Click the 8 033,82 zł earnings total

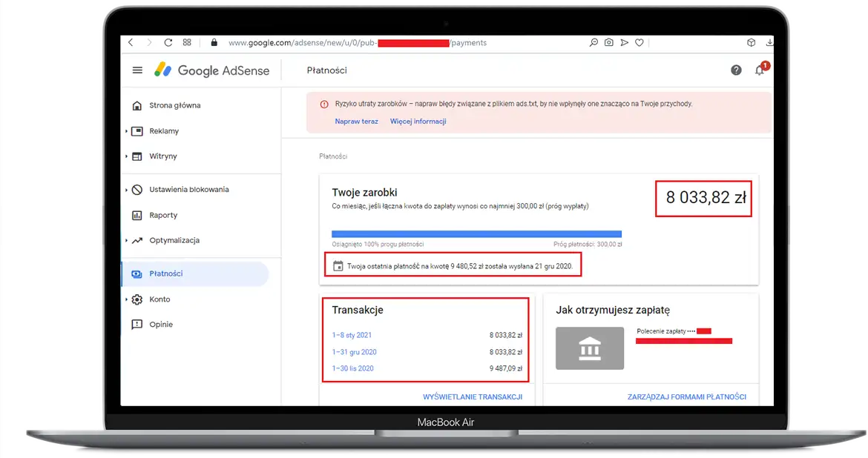(706, 197)
